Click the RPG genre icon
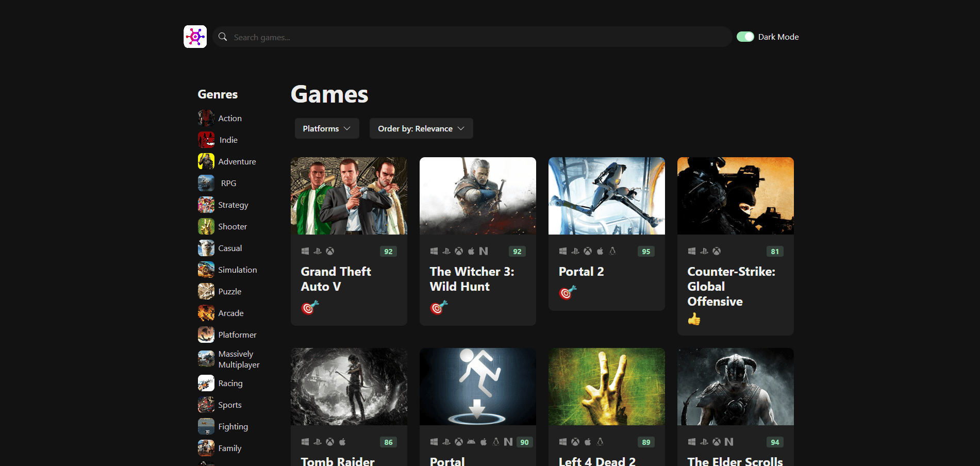 [x=206, y=183]
